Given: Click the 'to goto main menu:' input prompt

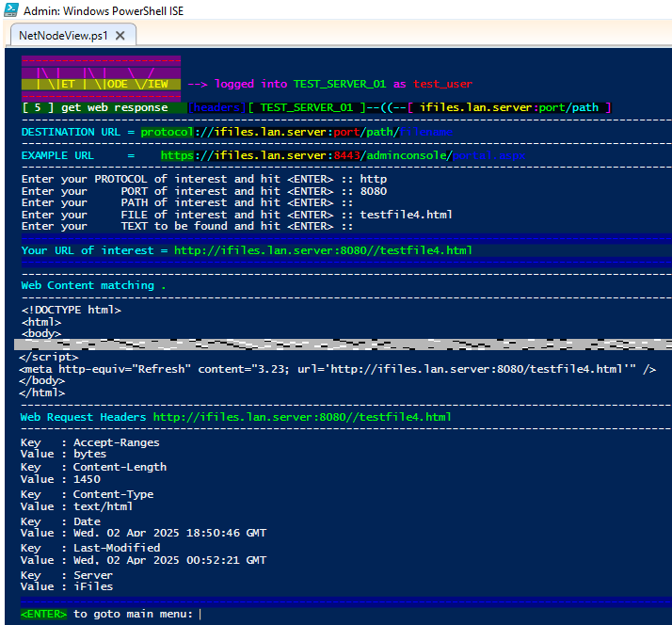Looking at the screenshot, I should [x=134, y=615].
